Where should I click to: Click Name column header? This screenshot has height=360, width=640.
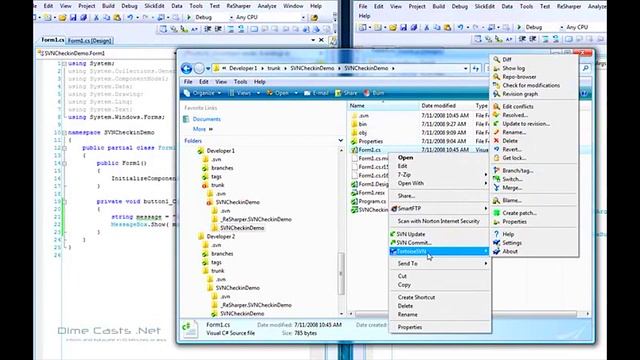[x=383, y=106]
